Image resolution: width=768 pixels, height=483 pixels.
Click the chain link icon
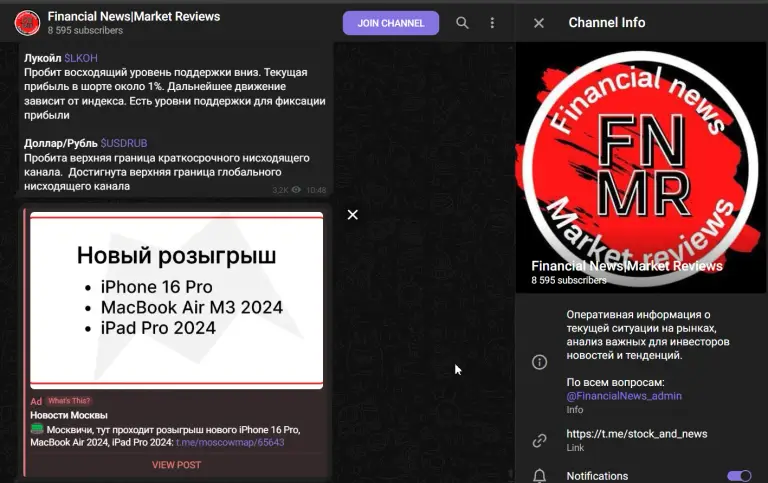point(539,440)
